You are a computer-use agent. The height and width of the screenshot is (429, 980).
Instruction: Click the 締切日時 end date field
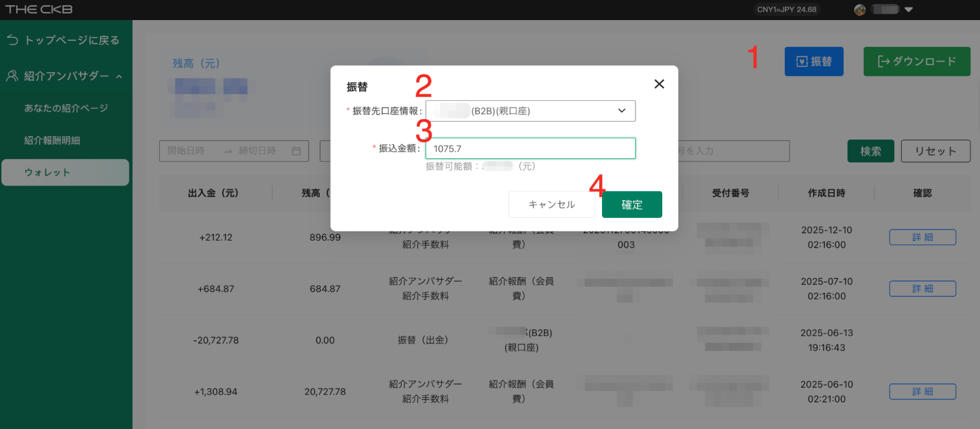(x=257, y=151)
